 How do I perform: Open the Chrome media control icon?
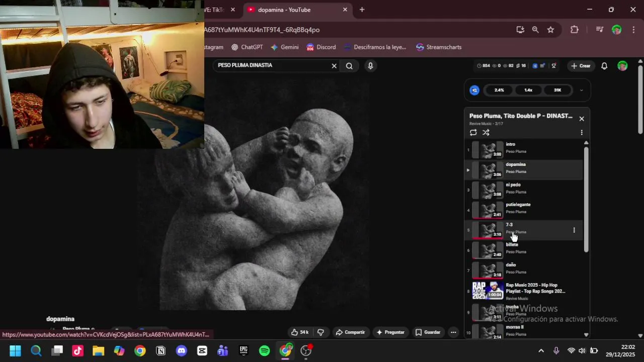point(599,30)
